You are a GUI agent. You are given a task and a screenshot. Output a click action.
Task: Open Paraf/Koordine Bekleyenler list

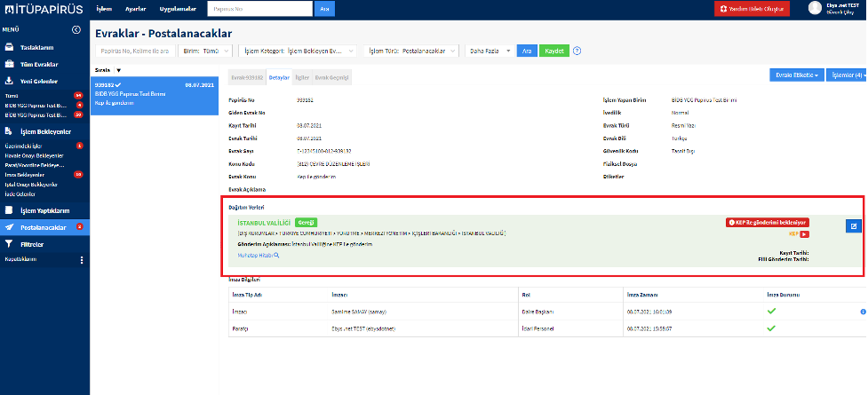tap(35, 165)
